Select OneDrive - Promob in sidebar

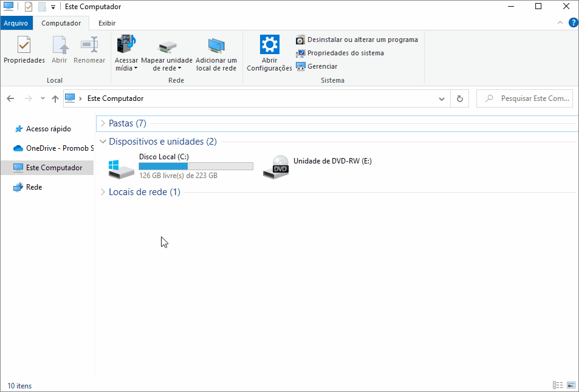pos(53,148)
